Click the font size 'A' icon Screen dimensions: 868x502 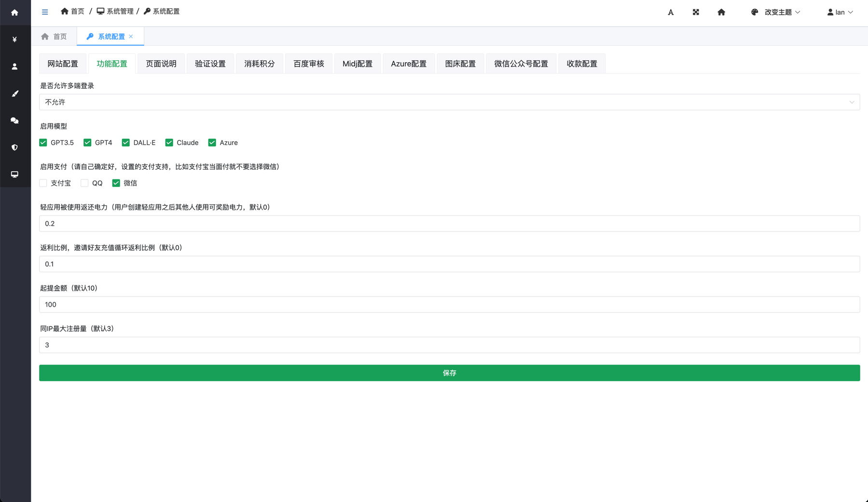tap(671, 12)
